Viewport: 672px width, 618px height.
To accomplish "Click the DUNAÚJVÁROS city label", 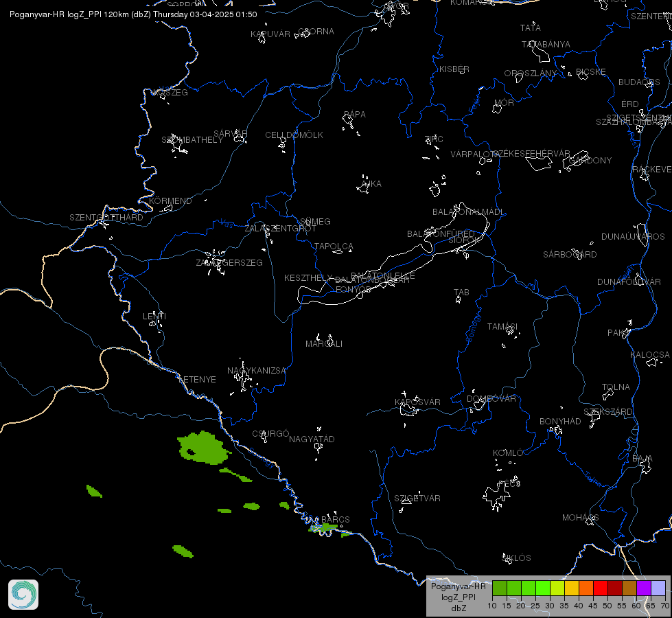I will (x=633, y=237).
